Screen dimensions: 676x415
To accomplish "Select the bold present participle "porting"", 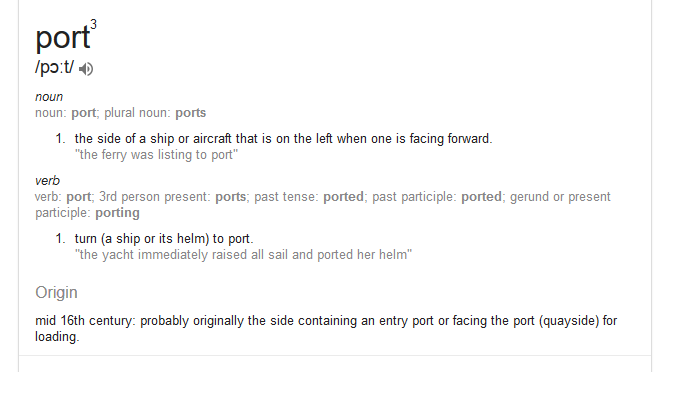I will [x=117, y=213].
